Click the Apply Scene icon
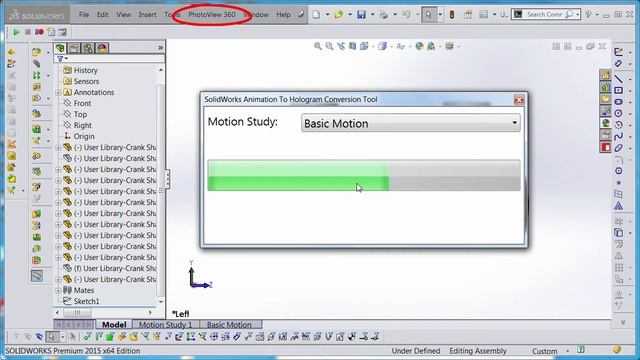 point(431,47)
